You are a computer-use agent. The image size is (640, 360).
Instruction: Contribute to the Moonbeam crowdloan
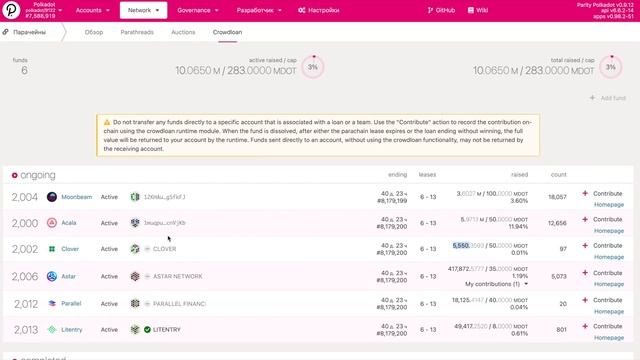click(x=602, y=193)
